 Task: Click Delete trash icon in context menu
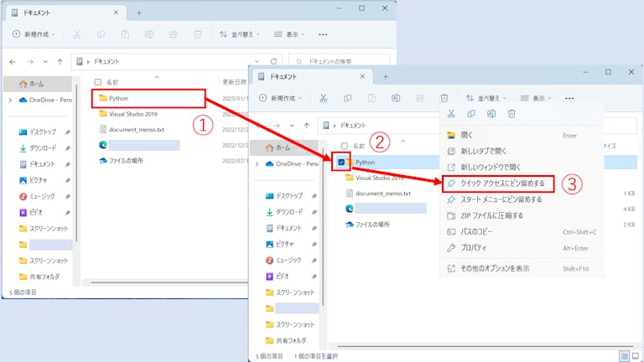tap(512, 114)
